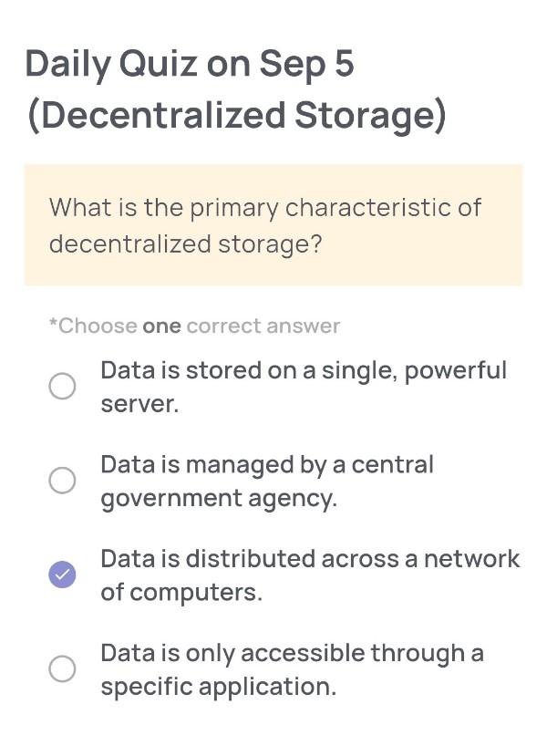Click the 'government agency.' text line
The image size is (547, 756).
coord(219,499)
